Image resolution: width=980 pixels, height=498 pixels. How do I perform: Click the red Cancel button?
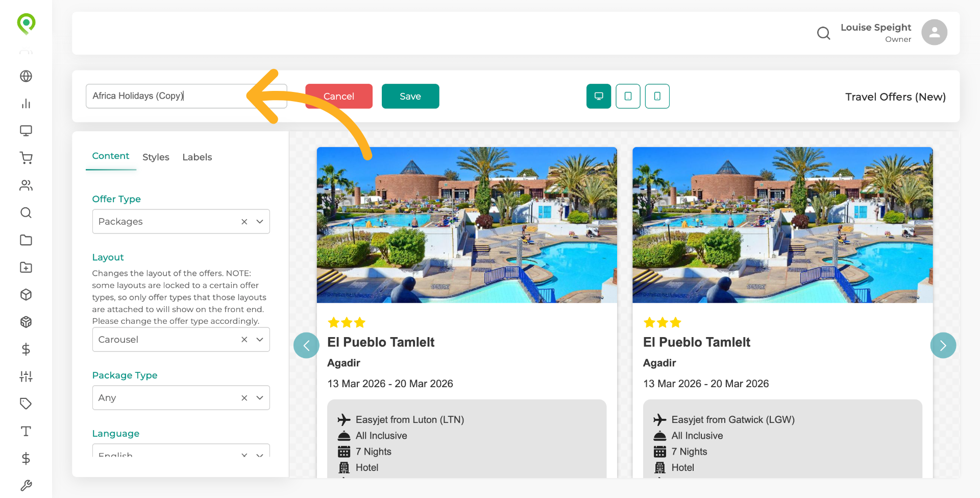339,96
